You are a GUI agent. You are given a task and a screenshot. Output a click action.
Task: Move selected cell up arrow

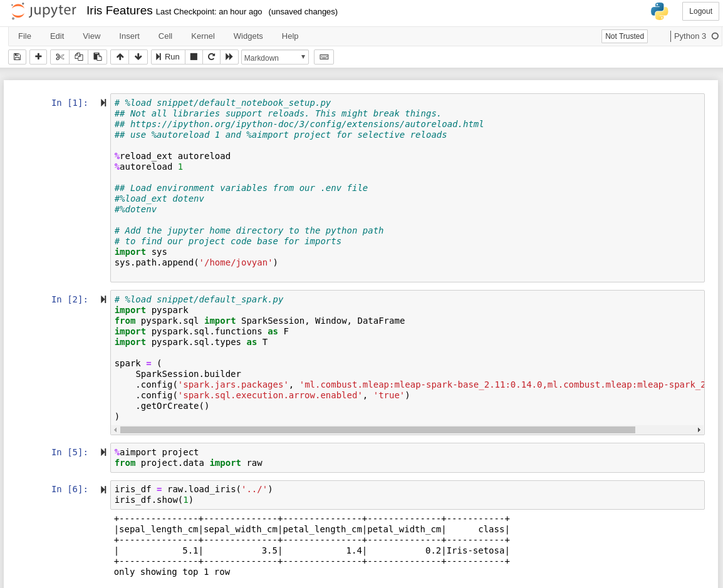click(120, 57)
